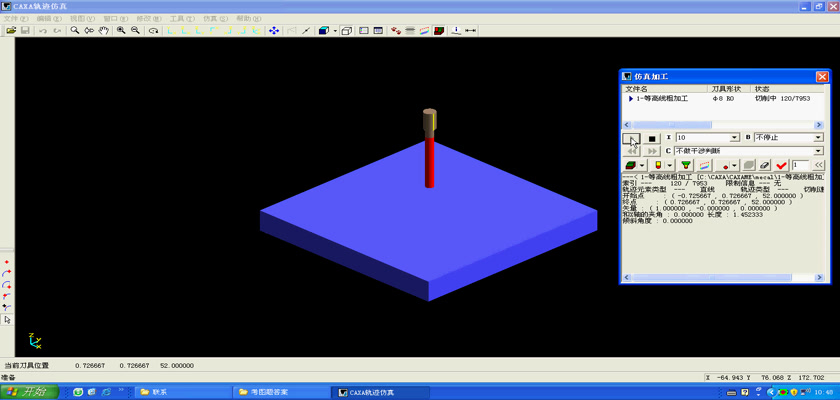Click the wireframe cube display icon
The width and height of the screenshot is (840, 400).
pos(347,31)
